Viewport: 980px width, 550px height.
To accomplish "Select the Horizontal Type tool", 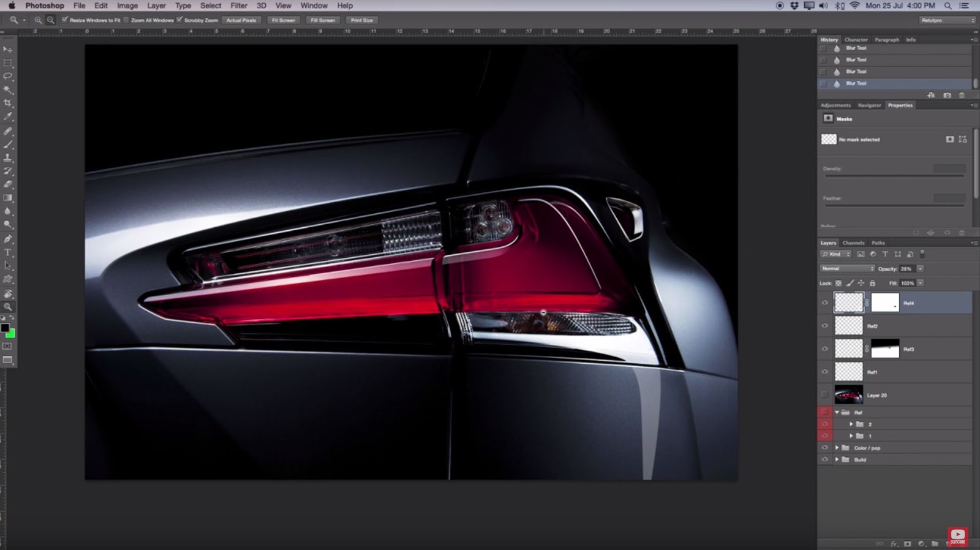I will pos(8,252).
